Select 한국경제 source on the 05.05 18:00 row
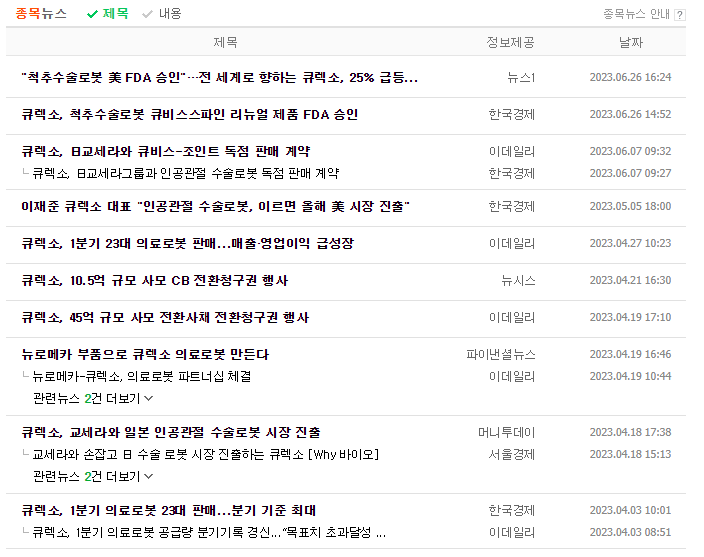Image resolution: width=704 pixels, height=557 pixels. 512,206
